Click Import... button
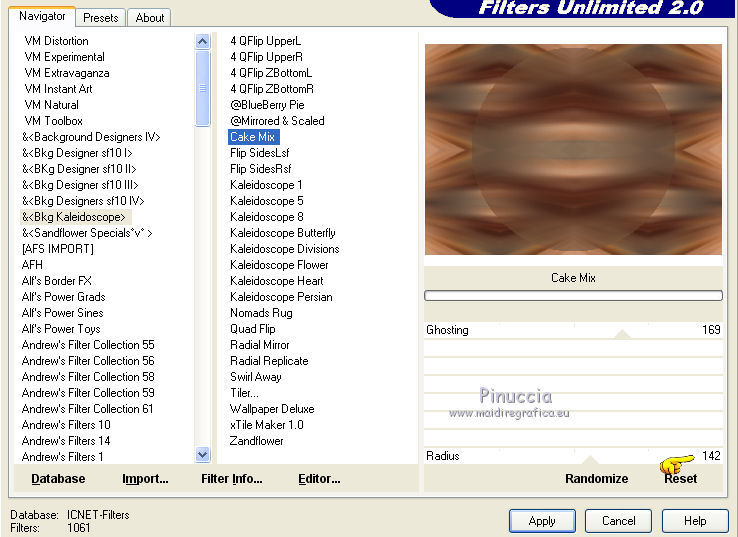 [x=145, y=479]
